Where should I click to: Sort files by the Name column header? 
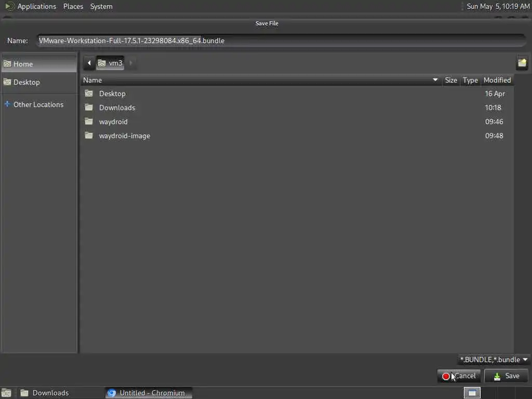(x=261, y=80)
